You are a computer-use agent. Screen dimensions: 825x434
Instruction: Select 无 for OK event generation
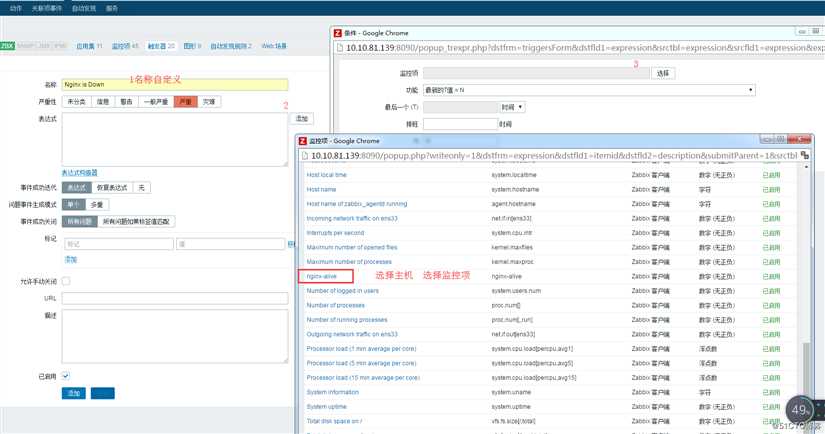[x=142, y=188]
